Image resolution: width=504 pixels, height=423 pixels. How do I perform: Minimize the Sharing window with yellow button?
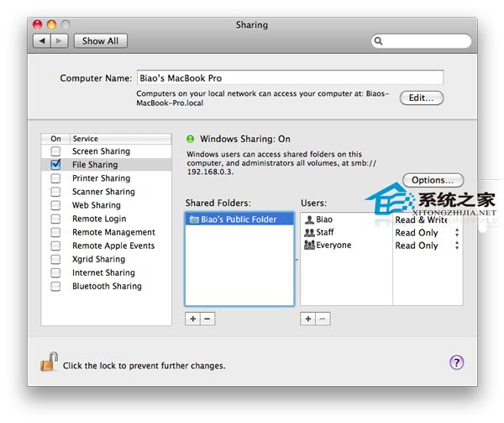51,24
